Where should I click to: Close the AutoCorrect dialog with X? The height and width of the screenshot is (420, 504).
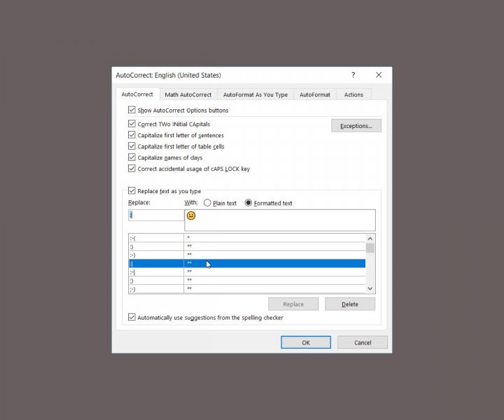[x=379, y=75]
